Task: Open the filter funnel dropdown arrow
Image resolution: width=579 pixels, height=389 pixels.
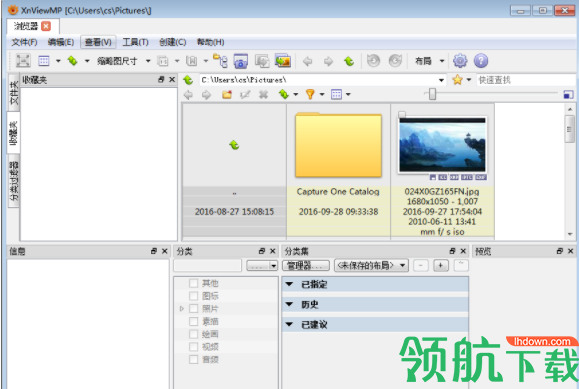Action: (x=322, y=95)
